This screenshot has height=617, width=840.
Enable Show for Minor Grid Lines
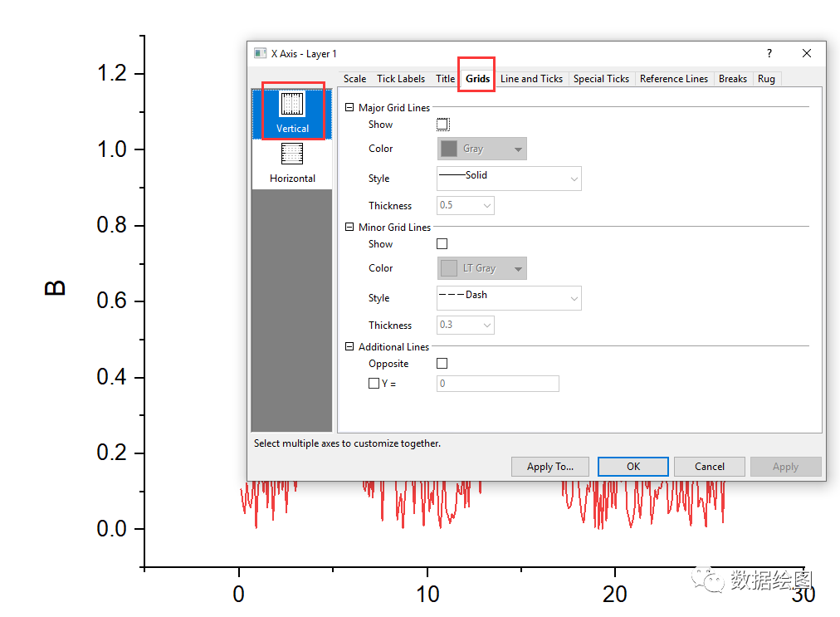(442, 244)
